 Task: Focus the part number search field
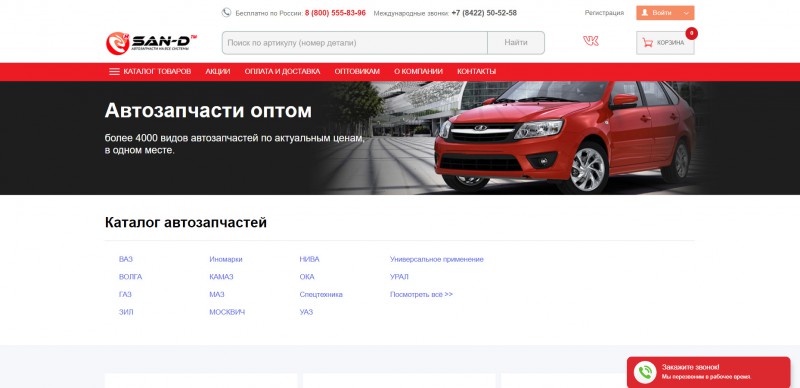coord(355,43)
